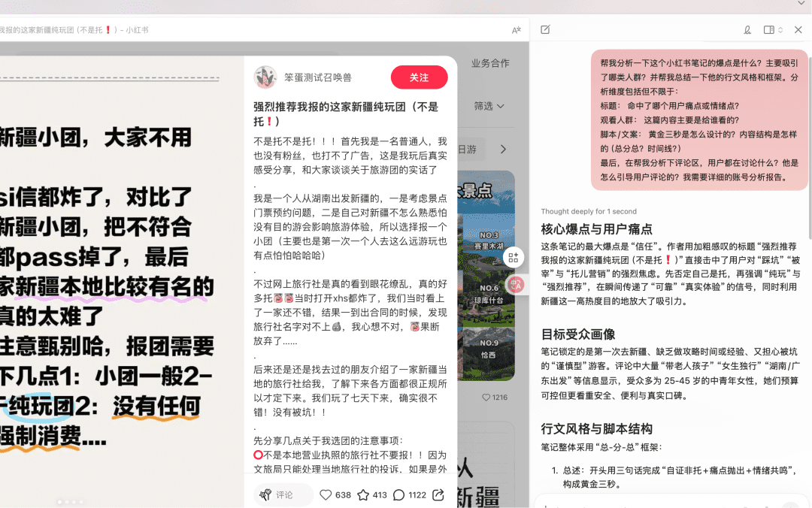Open the 笨蛋测试召唤兽 avatar
The height and width of the screenshot is (508, 812).
click(265, 77)
